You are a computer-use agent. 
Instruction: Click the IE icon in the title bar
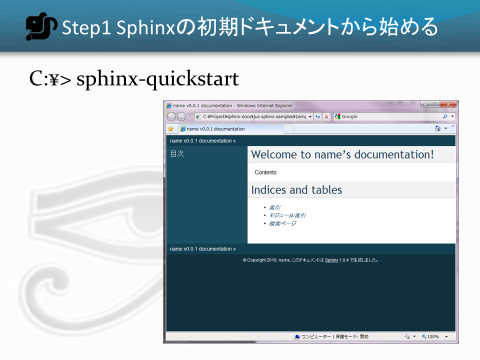(169, 106)
